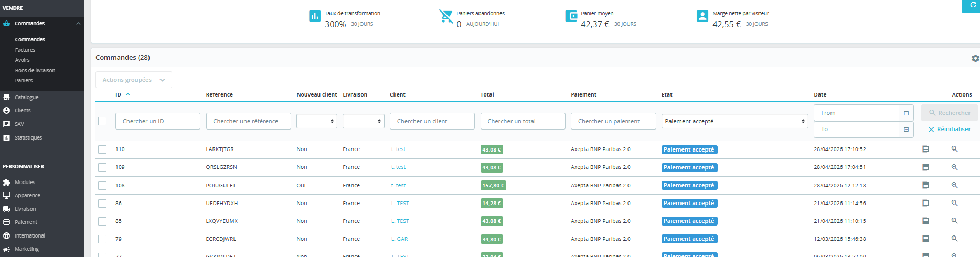Screen dimensions: 980x257
Task: Select checkbox for order 86
Action: click(x=102, y=204)
